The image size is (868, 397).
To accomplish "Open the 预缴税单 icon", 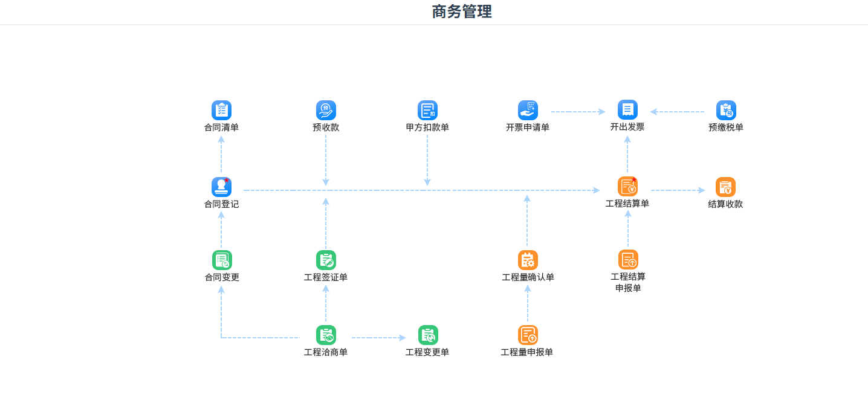I will point(726,110).
